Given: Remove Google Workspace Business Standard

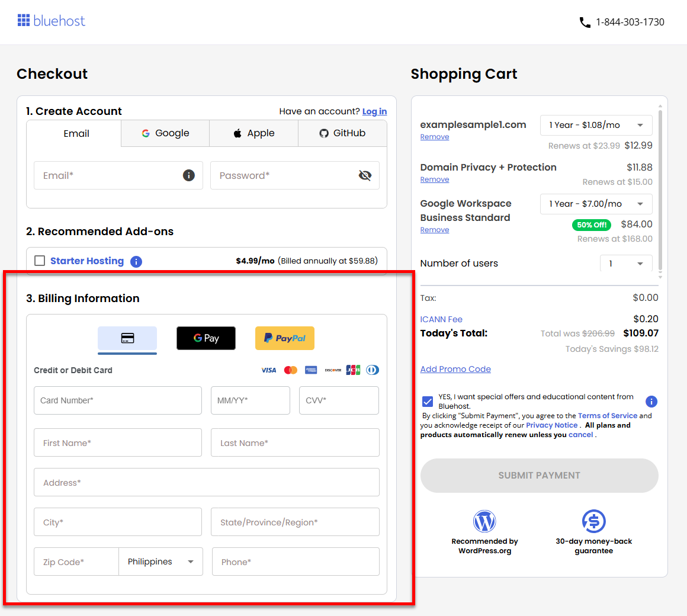Looking at the screenshot, I should coord(435,230).
